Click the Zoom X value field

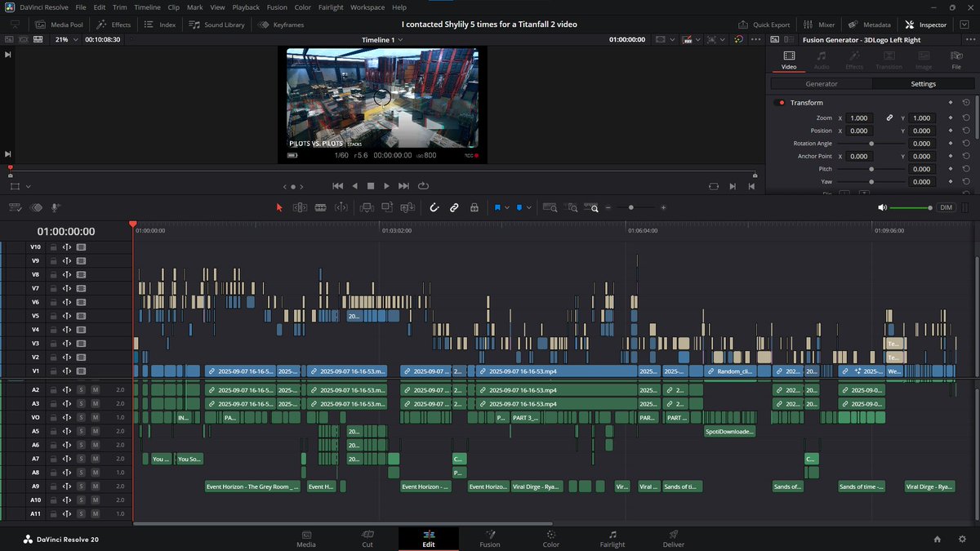[859, 118]
